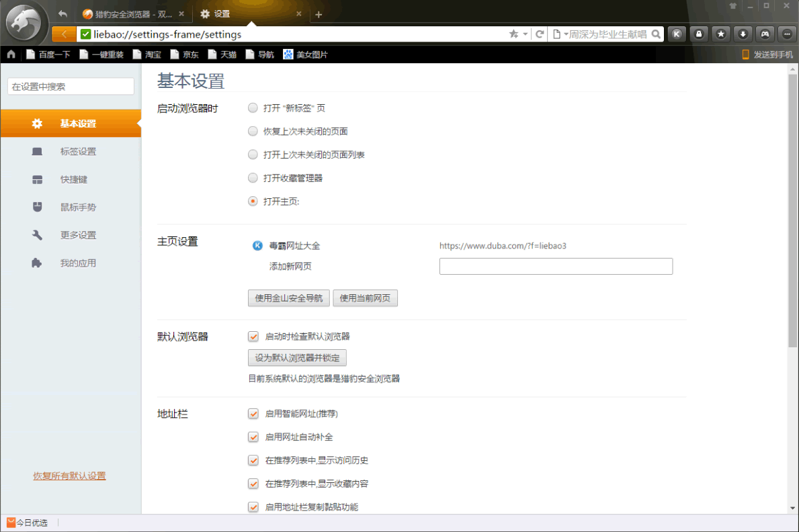Open the lock privacy toolbar icon

tap(699, 34)
